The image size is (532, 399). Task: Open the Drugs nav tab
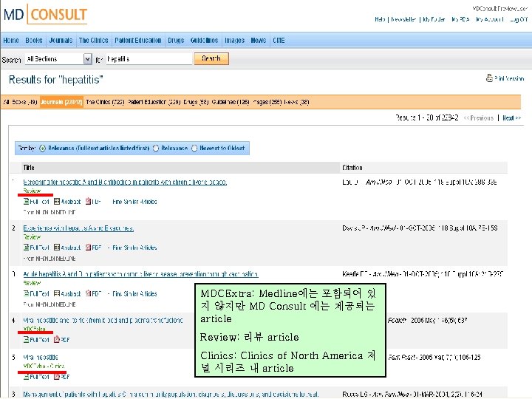pyautogui.click(x=176, y=41)
